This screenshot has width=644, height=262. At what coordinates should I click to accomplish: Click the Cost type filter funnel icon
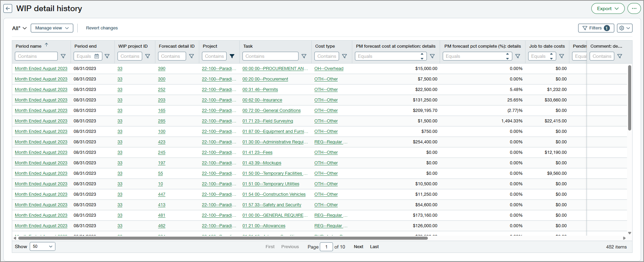[x=344, y=56]
